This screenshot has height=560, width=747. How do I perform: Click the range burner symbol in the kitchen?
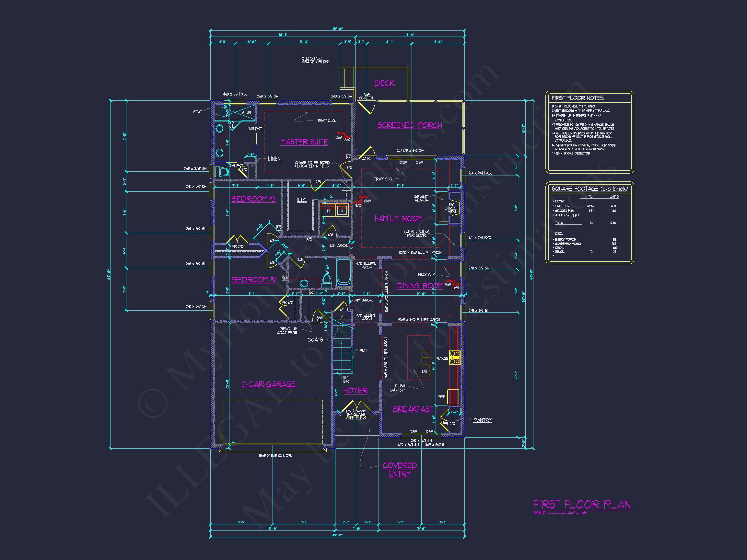(455, 358)
